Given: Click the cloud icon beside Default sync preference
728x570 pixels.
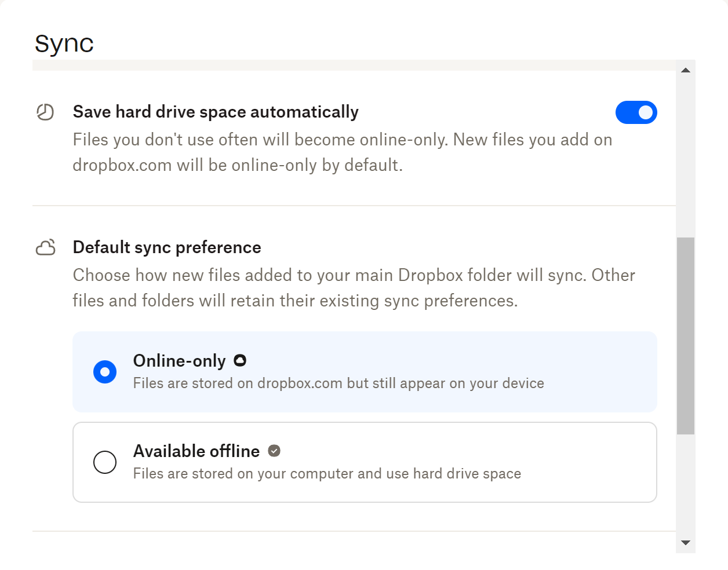Looking at the screenshot, I should (46, 247).
